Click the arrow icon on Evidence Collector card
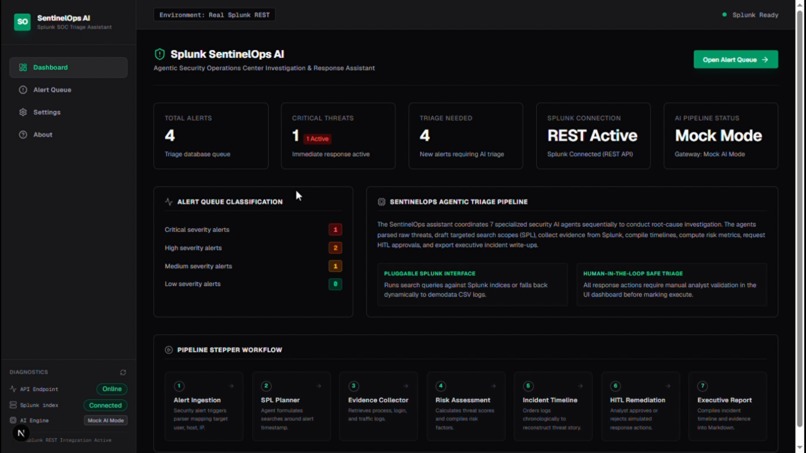Viewport: 806px width, 453px height. point(406,386)
